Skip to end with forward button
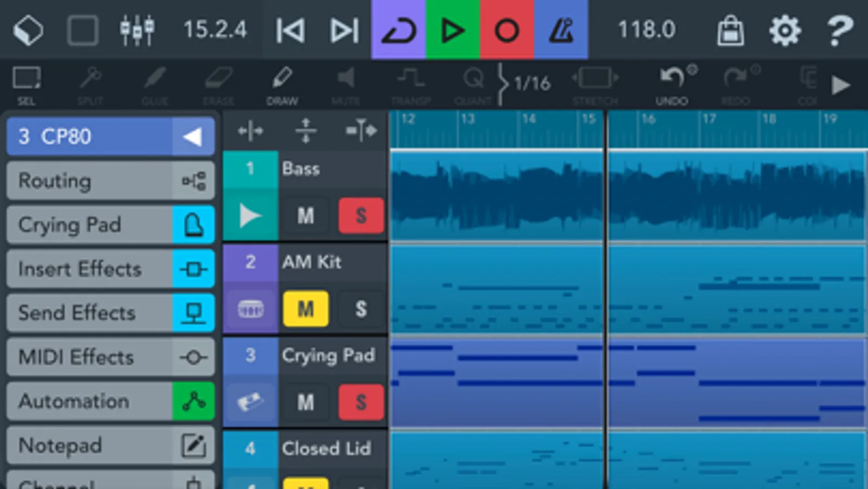 tap(344, 30)
